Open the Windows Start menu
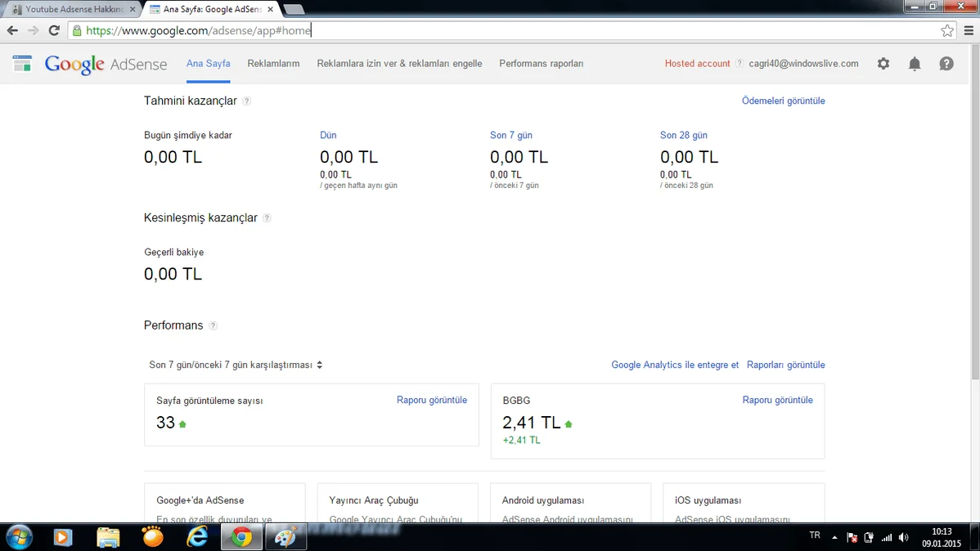980x551 pixels. point(19,537)
